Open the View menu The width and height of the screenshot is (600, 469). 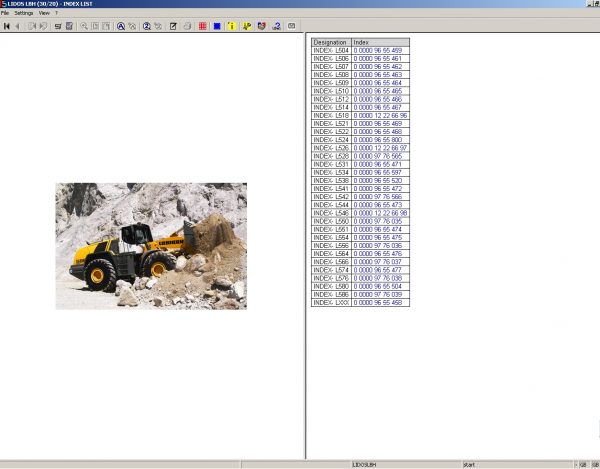44,13
